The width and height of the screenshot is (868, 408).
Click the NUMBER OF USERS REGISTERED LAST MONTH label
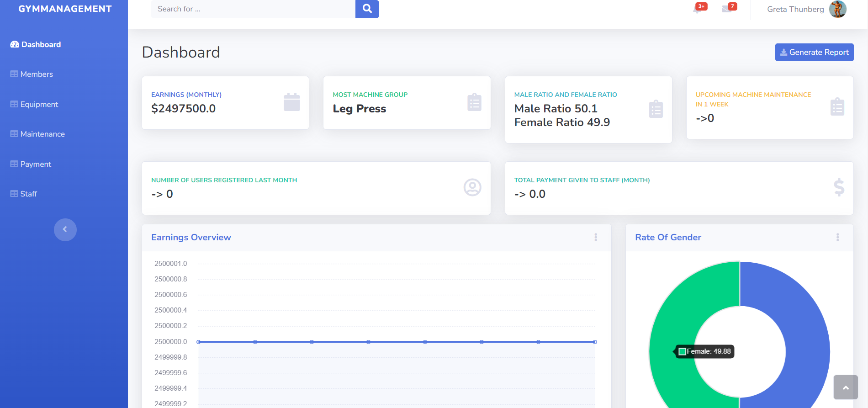click(224, 180)
